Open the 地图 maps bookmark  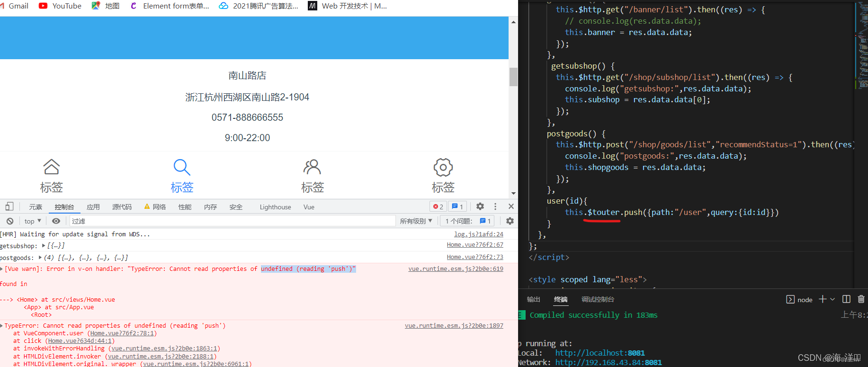106,6
